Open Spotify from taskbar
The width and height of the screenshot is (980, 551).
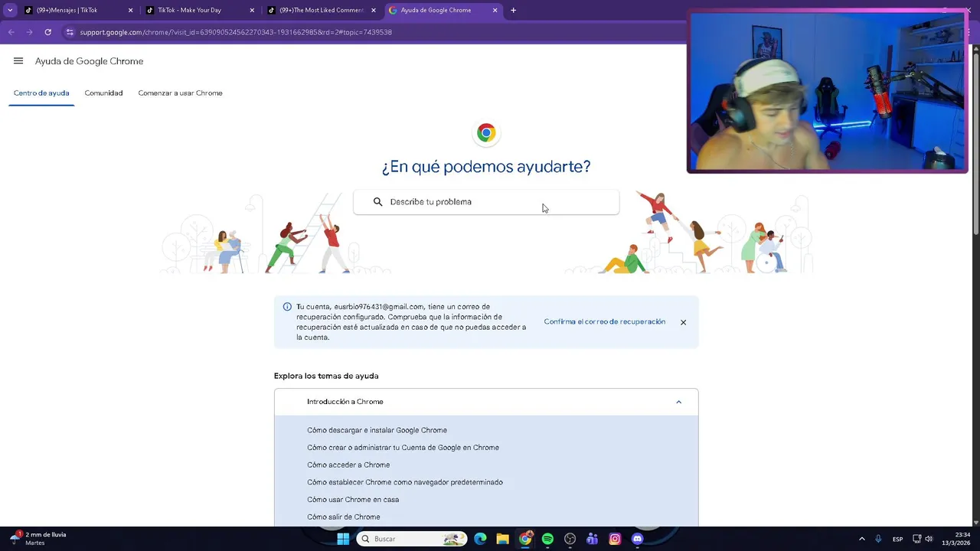[x=547, y=539]
